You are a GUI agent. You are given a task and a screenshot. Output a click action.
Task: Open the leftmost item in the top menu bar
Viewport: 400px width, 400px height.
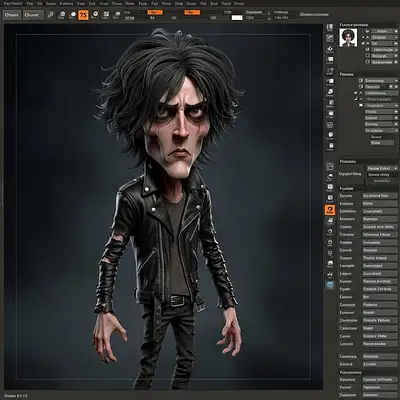click(x=13, y=3)
